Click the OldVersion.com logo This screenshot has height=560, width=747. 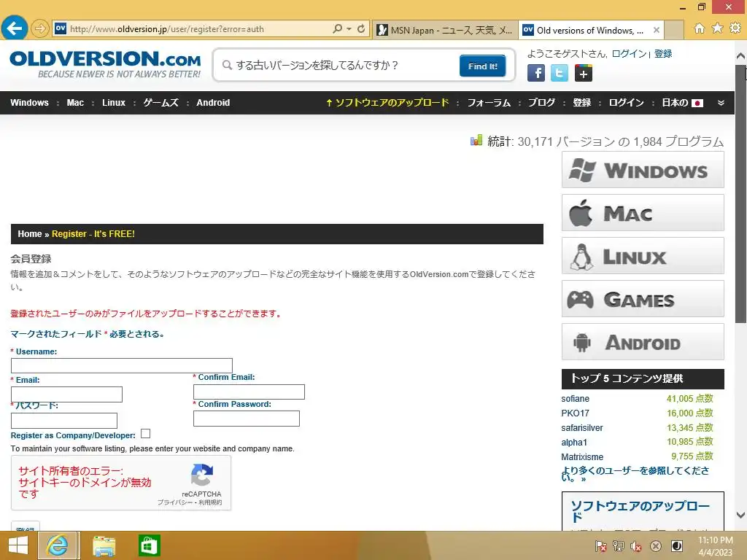pos(105,64)
